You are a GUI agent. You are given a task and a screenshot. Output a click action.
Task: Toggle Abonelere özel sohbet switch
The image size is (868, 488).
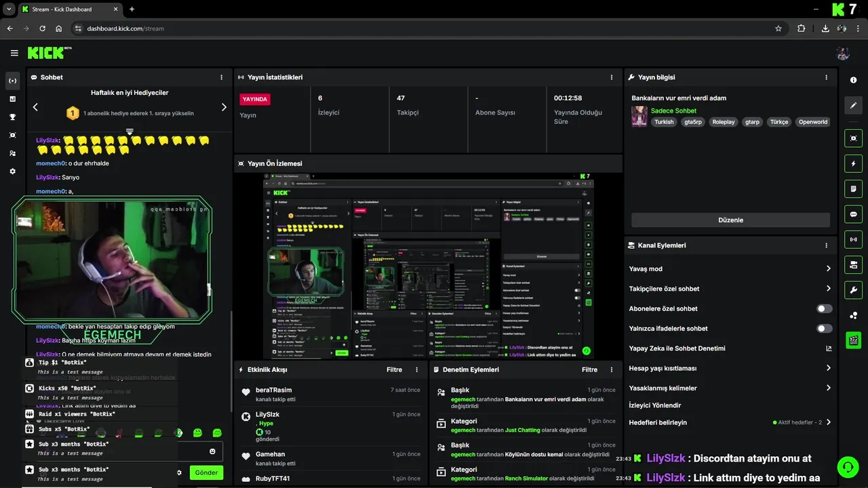pyautogui.click(x=825, y=308)
